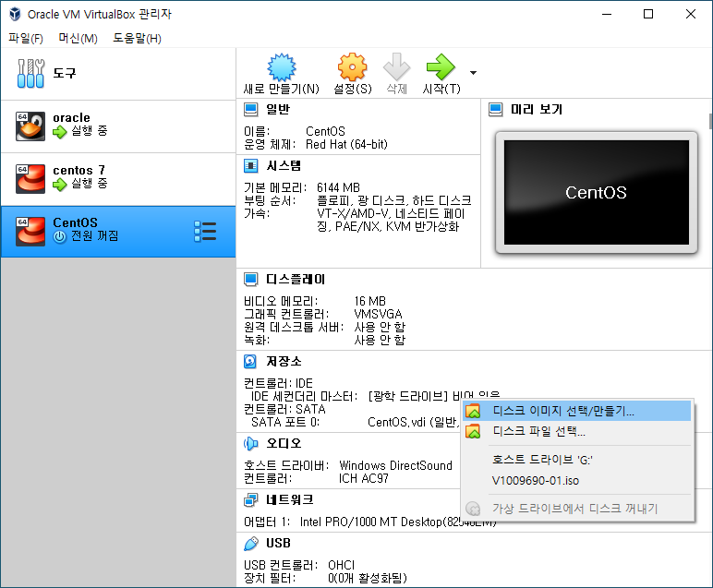Open the 오디오 section header

click(284, 443)
